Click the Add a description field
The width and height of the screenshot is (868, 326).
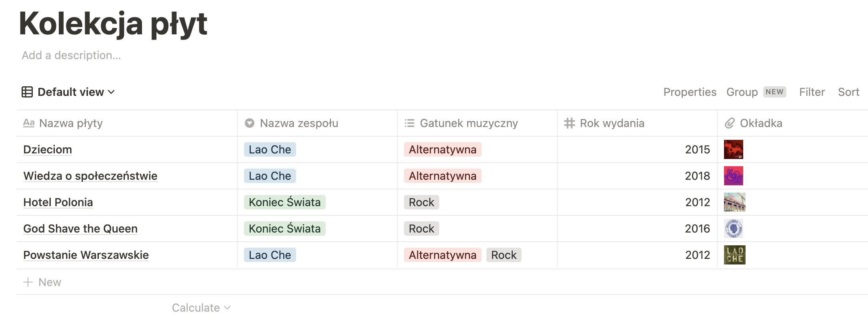pos(71,55)
